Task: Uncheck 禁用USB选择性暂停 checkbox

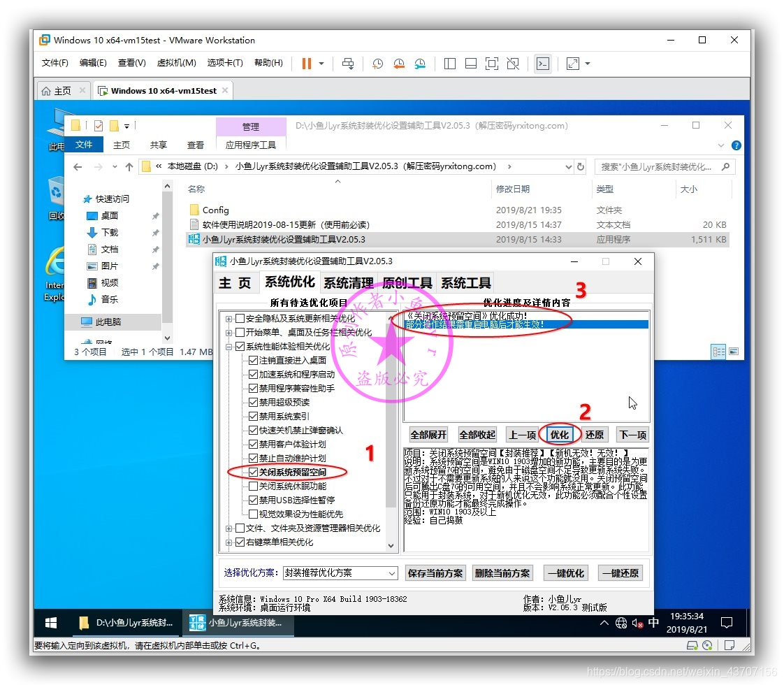Action: pos(254,500)
